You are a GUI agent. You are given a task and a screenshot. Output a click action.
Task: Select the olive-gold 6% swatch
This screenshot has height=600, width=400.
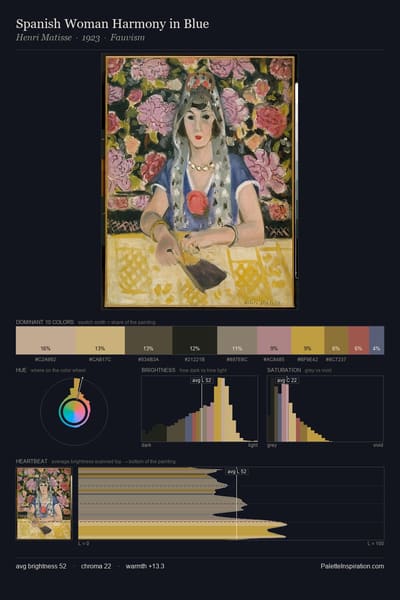(x=336, y=340)
